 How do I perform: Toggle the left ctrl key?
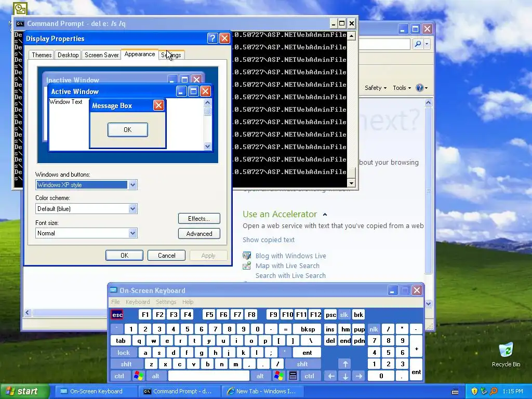[x=119, y=376]
